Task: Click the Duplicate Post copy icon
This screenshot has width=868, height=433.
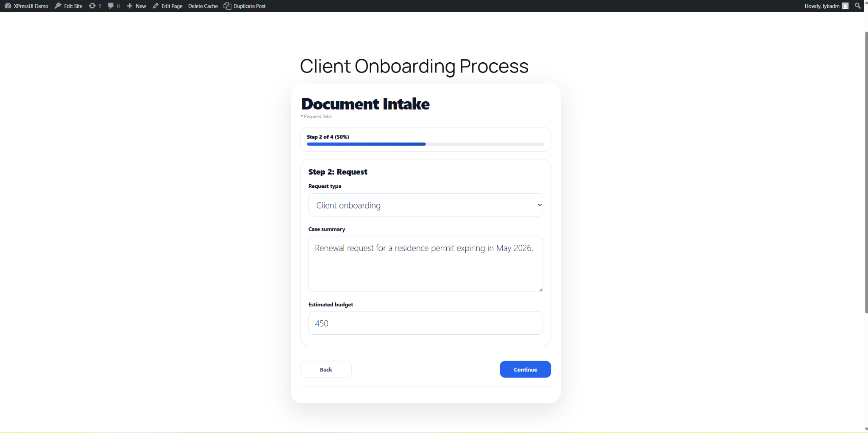Action: click(228, 6)
